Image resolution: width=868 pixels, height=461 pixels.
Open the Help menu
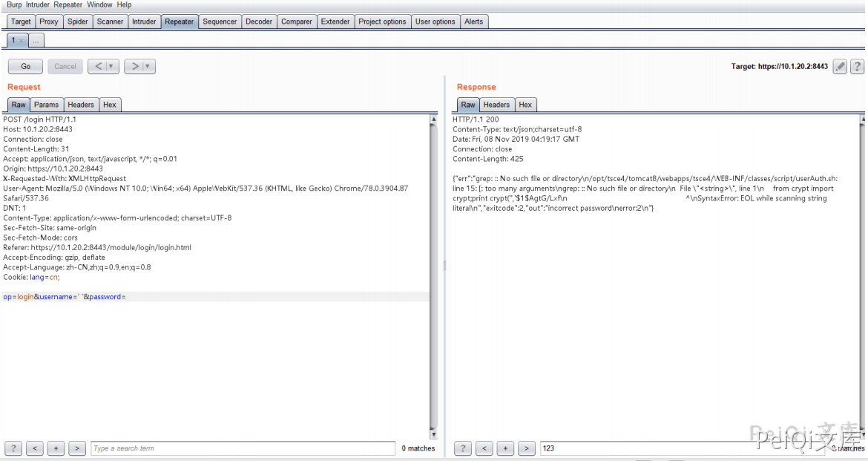point(124,4)
